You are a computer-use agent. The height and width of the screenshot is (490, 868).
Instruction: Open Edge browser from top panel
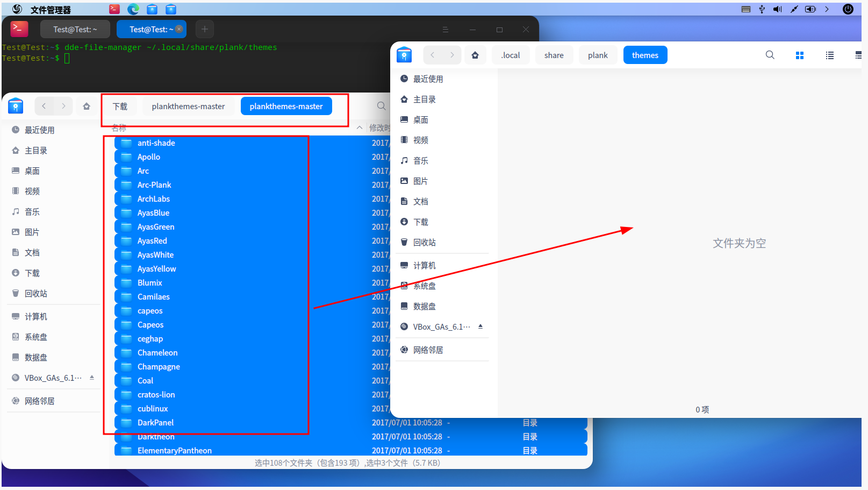133,9
